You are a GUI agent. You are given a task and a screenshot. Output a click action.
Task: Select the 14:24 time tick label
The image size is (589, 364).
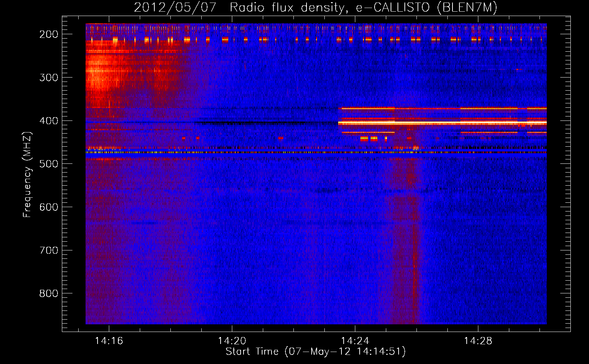point(355,341)
